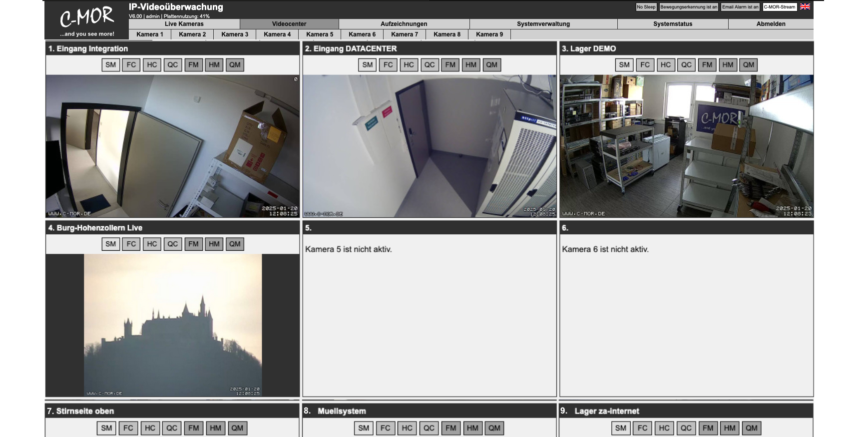Click HC under Lager DEMO
The height and width of the screenshot is (437, 868).
(666, 65)
